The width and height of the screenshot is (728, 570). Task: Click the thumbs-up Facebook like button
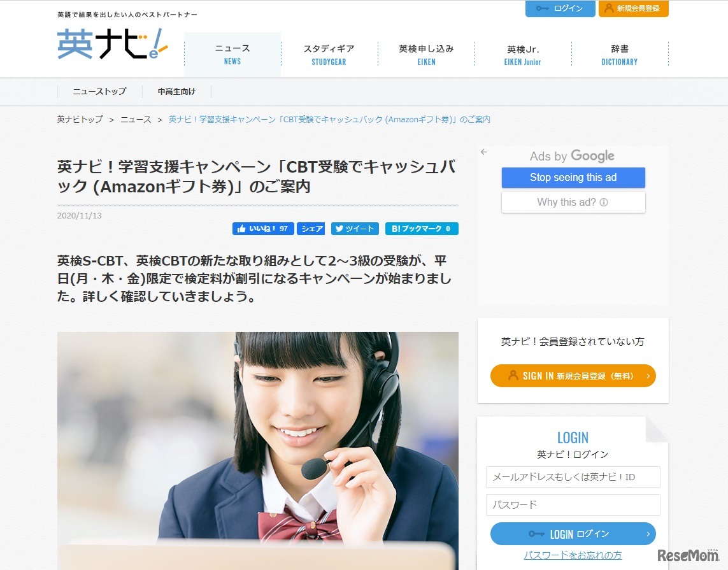click(x=263, y=229)
